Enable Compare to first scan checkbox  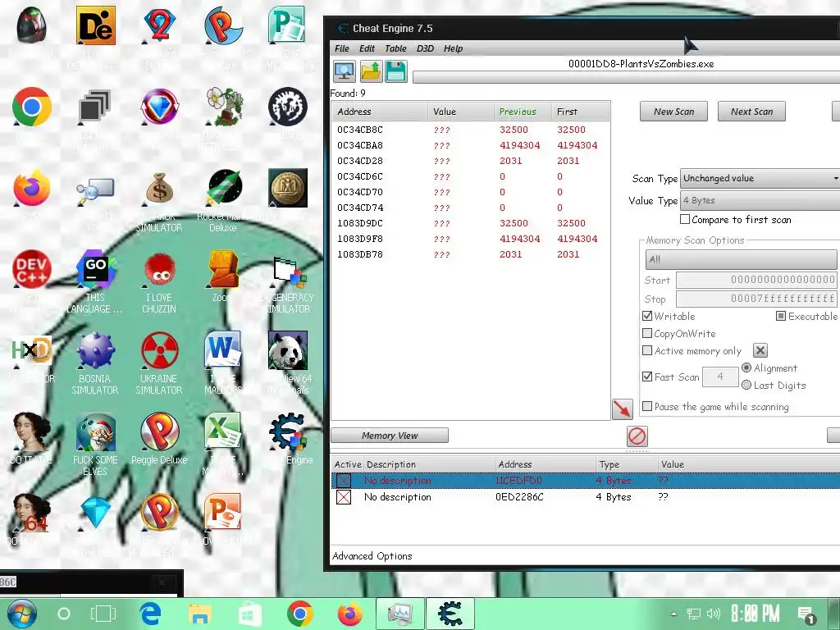click(685, 219)
